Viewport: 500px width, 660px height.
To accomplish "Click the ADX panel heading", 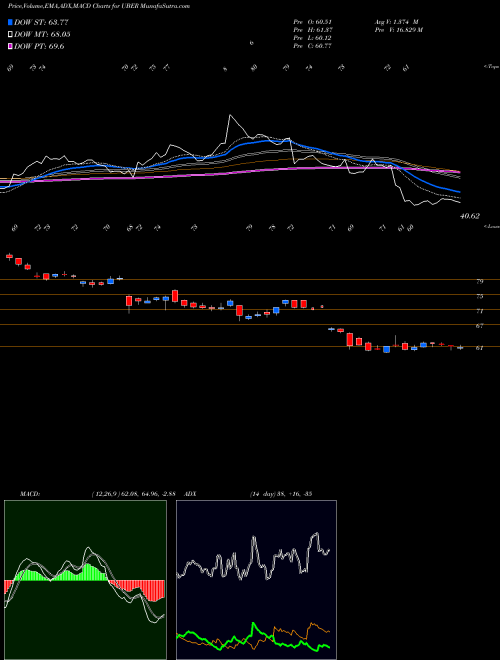I will [x=190, y=494].
